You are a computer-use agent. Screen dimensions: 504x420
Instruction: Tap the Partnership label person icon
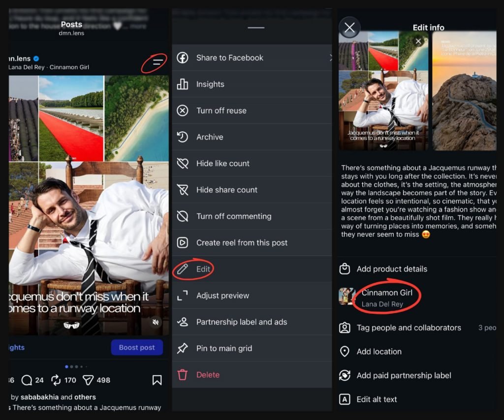(x=183, y=322)
